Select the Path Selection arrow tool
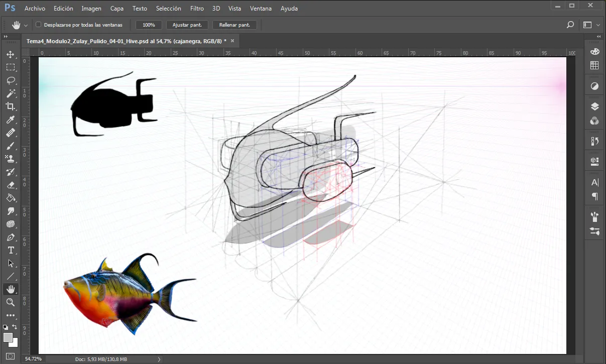The height and width of the screenshot is (364, 606). 11,263
